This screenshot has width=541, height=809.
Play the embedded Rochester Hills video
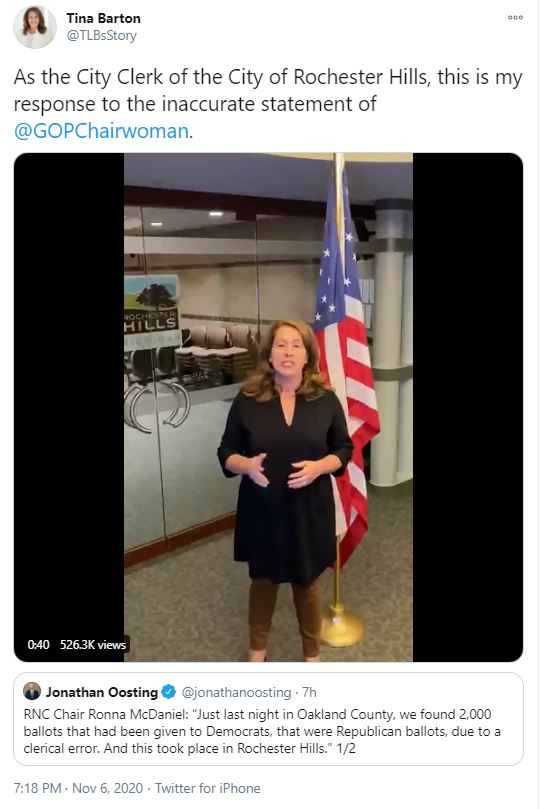coord(268,407)
